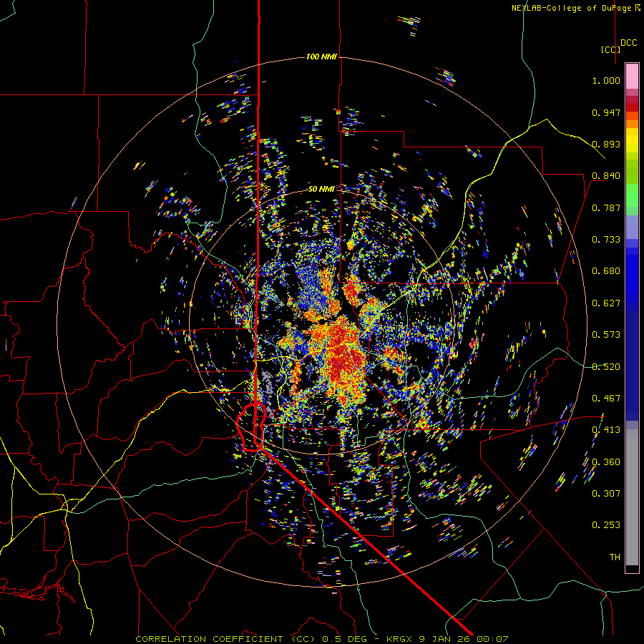Click the gray lower segment of color bar
The width and height of the screenshot is (644, 644).
[x=632, y=497]
